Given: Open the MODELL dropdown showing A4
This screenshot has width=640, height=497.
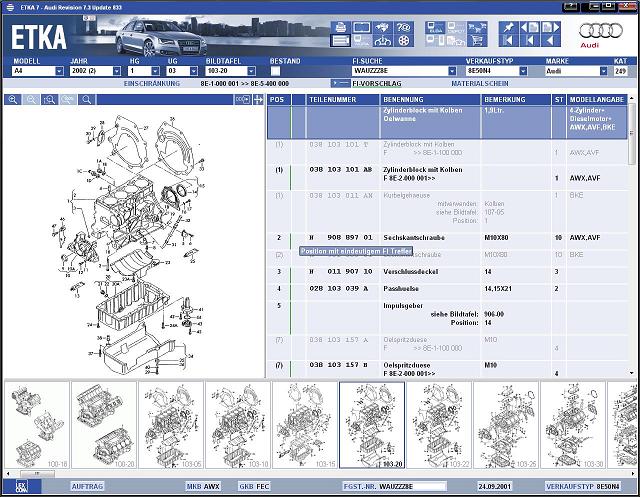Looking at the screenshot, I should (60, 71).
